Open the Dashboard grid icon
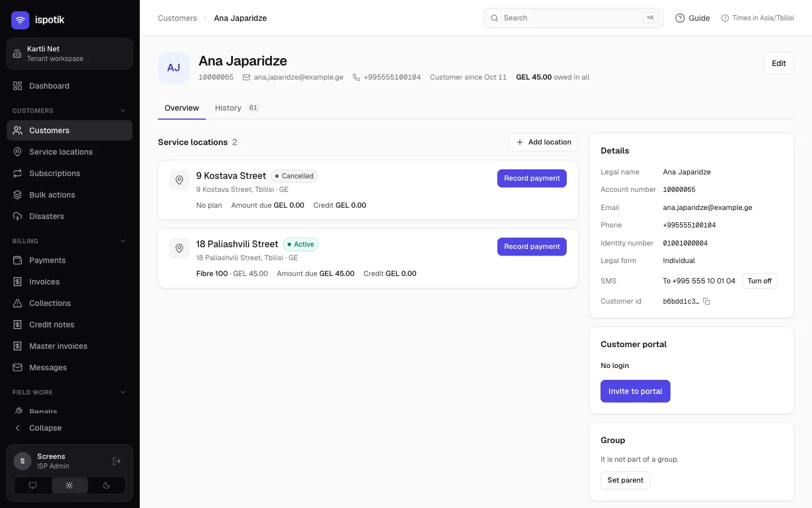812x508 pixels. click(17, 86)
